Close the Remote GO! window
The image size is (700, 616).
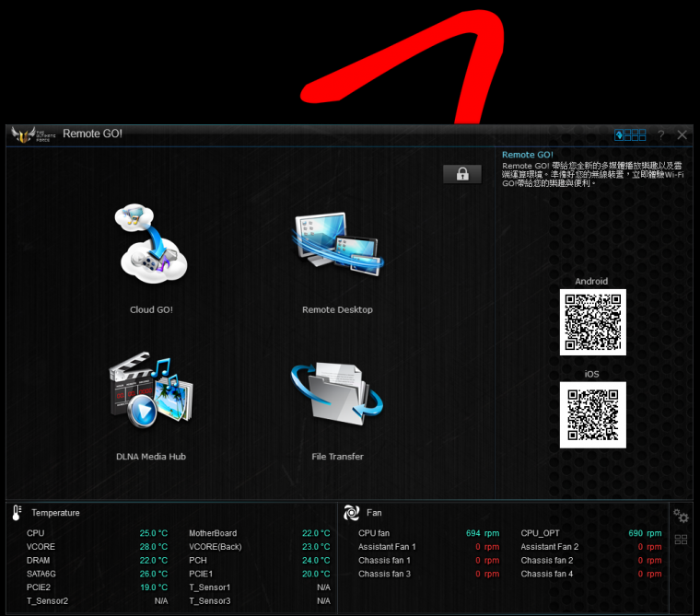[682, 134]
